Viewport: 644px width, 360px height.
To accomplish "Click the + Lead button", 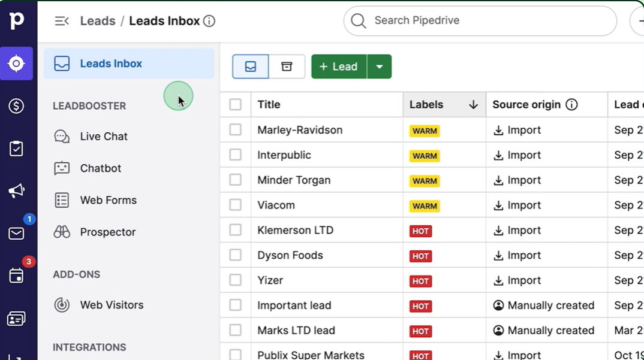I will pos(339,66).
